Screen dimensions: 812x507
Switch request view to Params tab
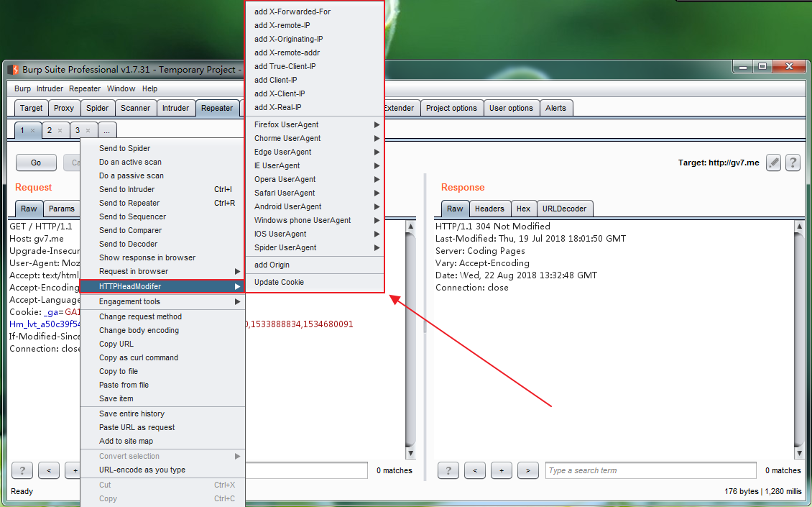coord(62,209)
